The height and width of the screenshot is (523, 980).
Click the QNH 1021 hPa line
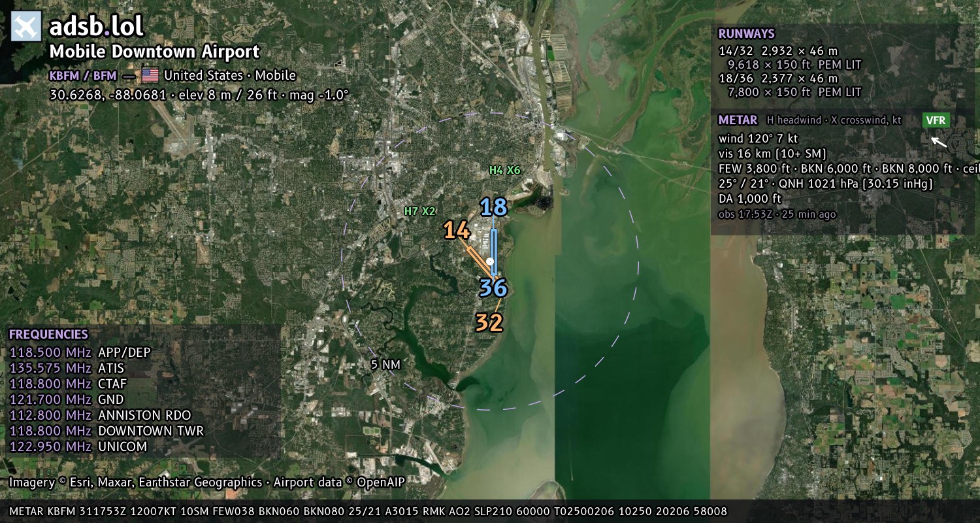(x=826, y=184)
